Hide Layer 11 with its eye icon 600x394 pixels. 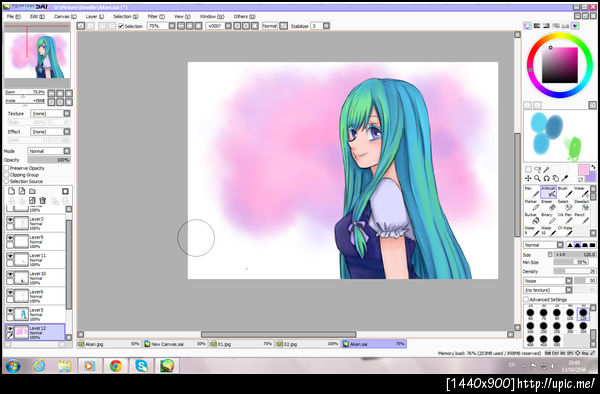tap(10, 256)
